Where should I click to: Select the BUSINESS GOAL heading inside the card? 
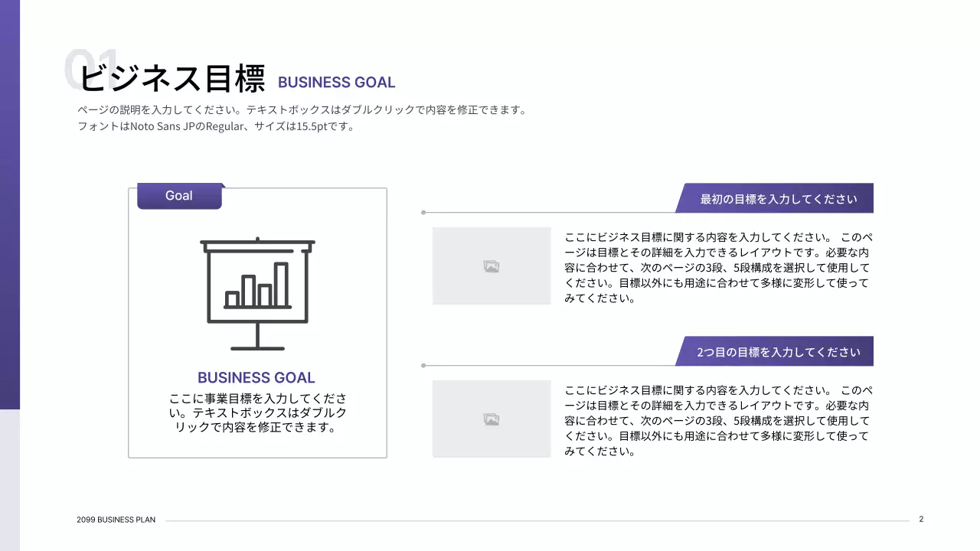pyautogui.click(x=256, y=377)
